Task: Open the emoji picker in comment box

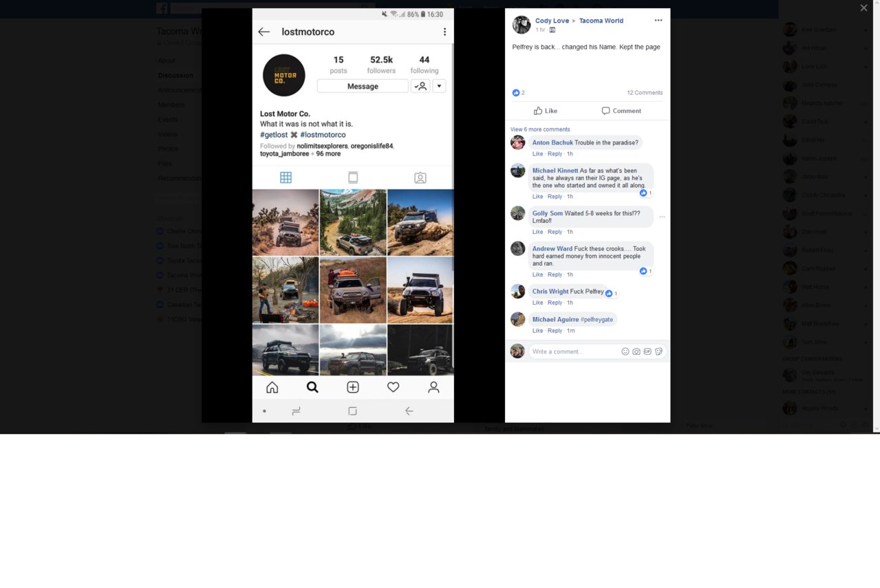Action: click(x=625, y=351)
